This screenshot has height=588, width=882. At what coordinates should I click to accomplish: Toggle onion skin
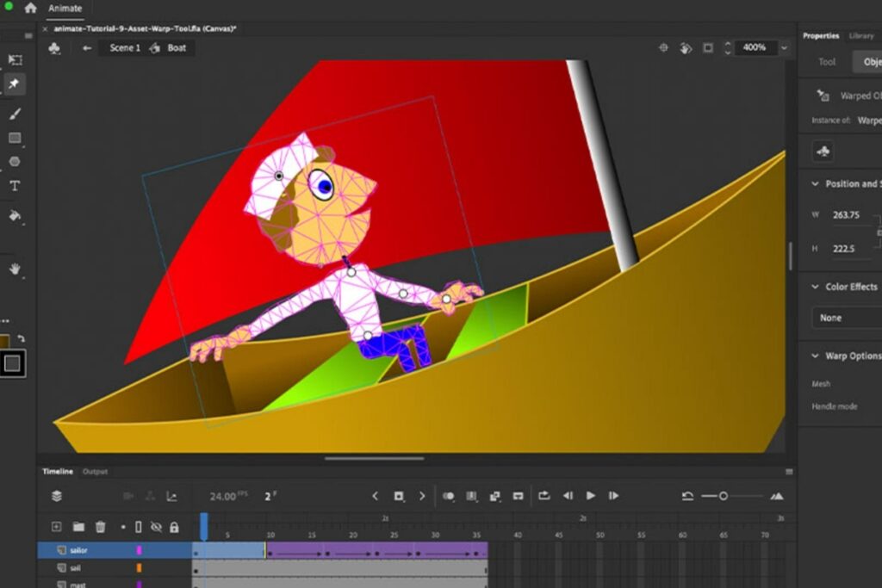coord(448,496)
